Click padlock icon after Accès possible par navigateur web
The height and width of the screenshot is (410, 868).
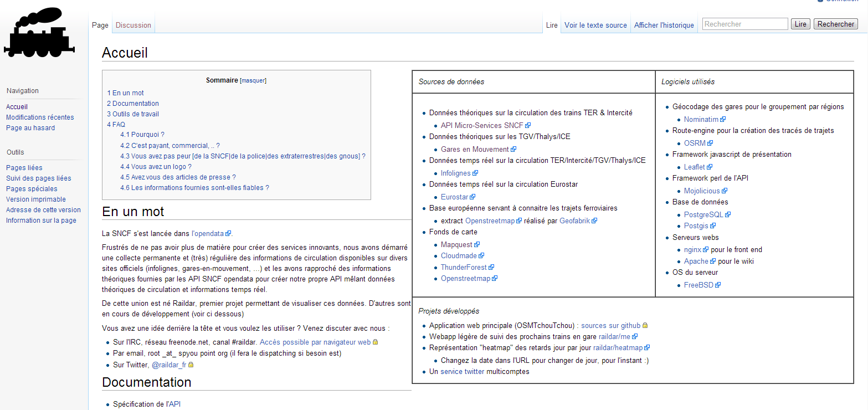coord(375,342)
